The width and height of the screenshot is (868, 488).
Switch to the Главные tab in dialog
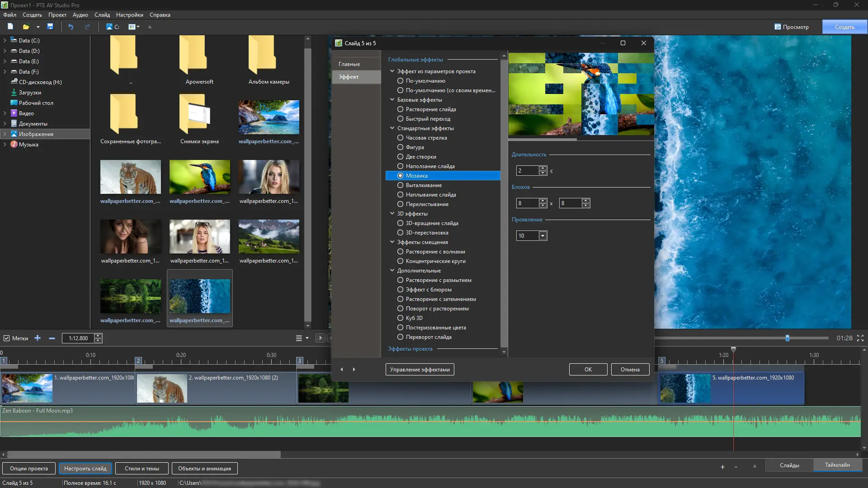pyautogui.click(x=349, y=64)
